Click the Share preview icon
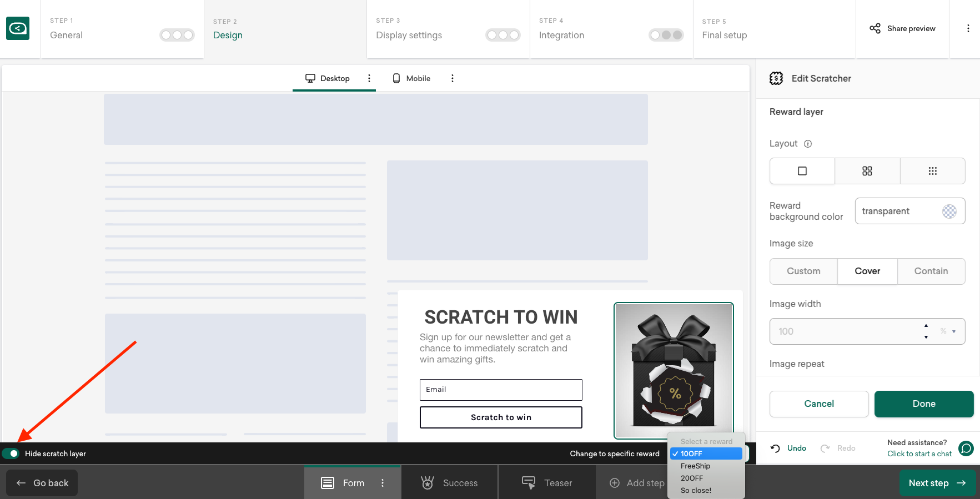This screenshot has height=499, width=980. pyautogui.click(x=875, y=28)
